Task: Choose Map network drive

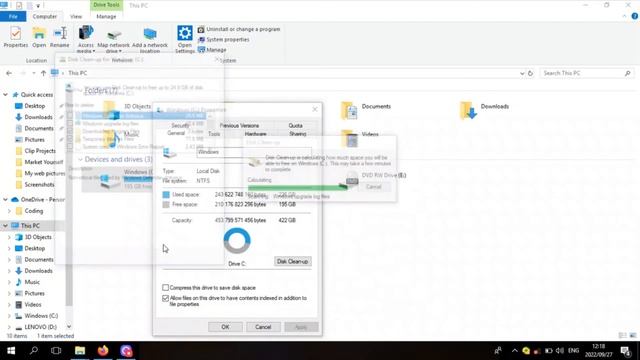Action: 113,40
